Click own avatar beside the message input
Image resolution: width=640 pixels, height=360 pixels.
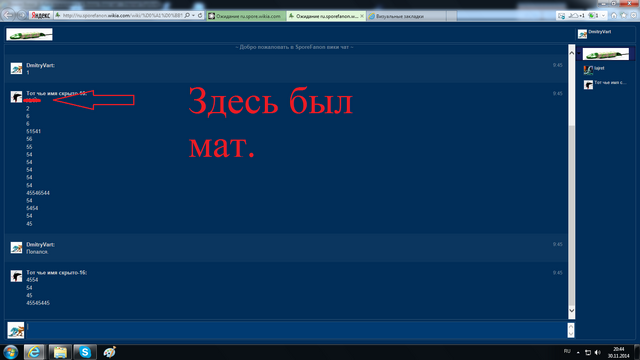16,330
